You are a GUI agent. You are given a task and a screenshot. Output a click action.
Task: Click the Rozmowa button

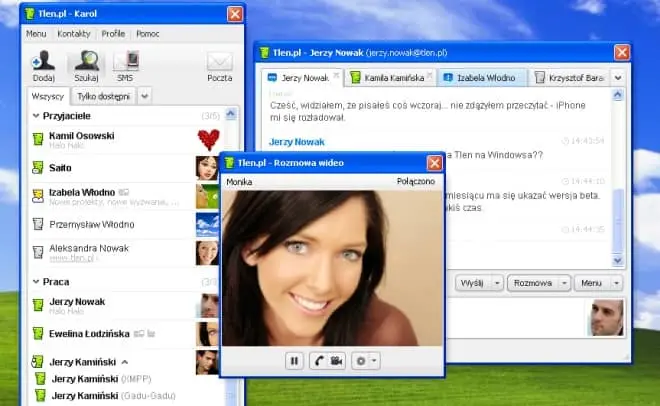coord(532,283)
